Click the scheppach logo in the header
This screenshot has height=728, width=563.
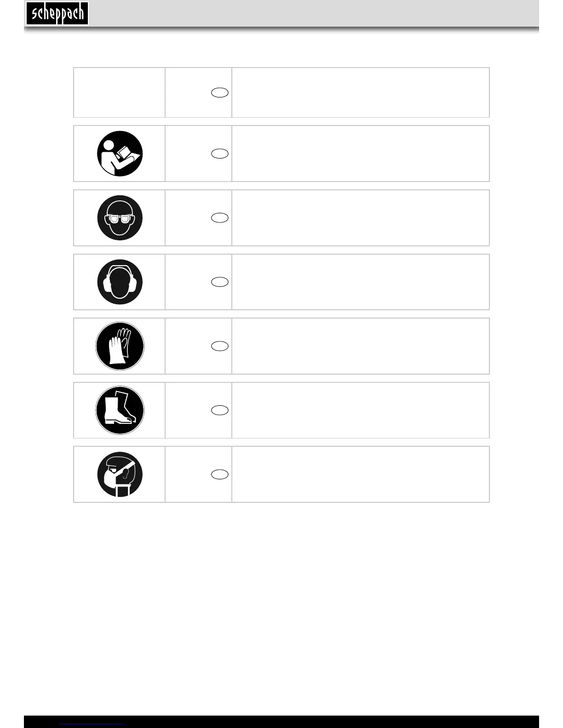pyautogui.click(x=57, y=13)
